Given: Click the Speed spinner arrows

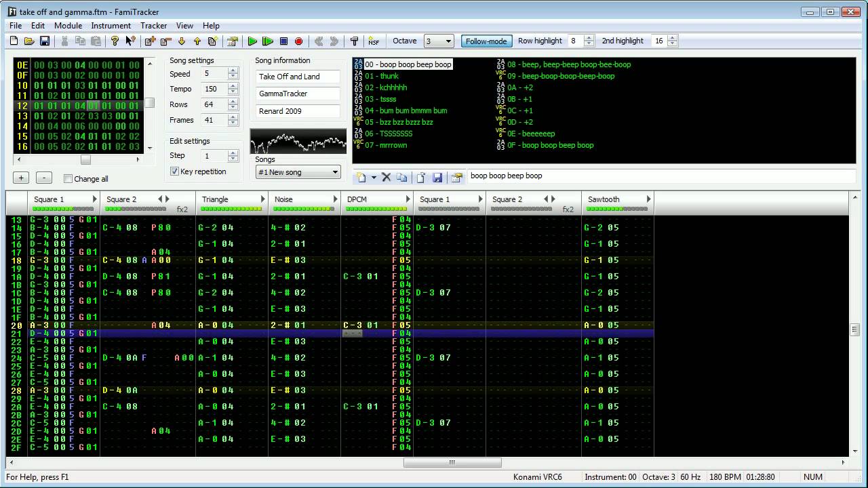Looking at the screenshot, I should pyautogui.click(x=233, y=74).
